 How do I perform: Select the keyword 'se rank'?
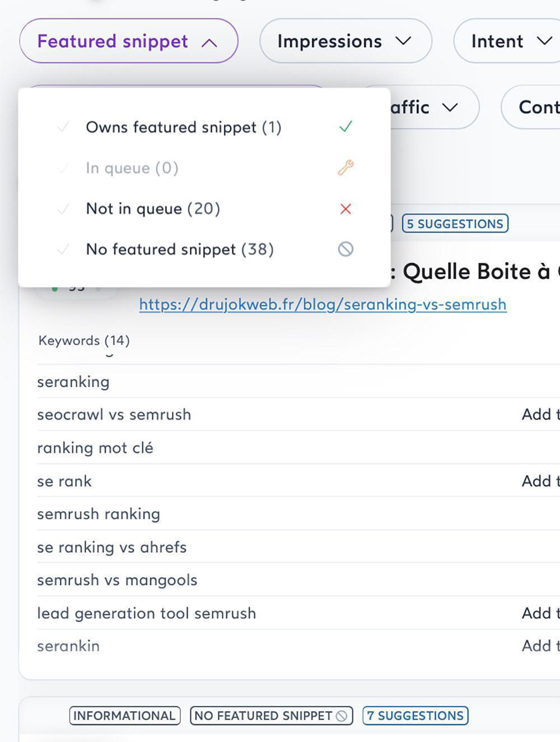click(64, 481)
